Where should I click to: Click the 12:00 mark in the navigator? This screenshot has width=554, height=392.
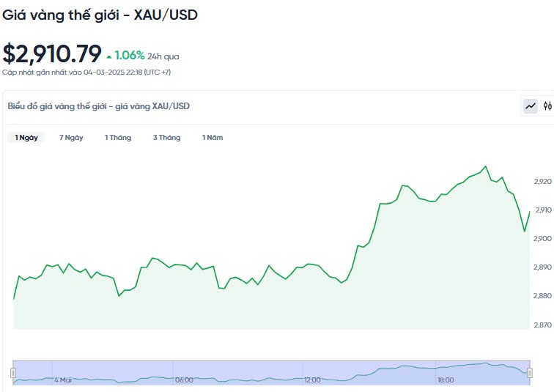[x=313, y=380]
